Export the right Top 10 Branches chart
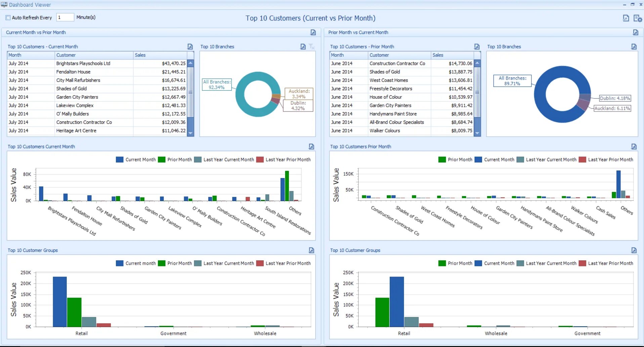Screen dimensions: 644x347 [x=634, y=47]
